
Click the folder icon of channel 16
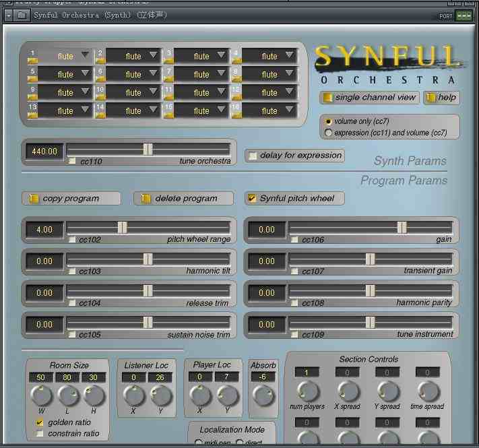click(236, 115)
